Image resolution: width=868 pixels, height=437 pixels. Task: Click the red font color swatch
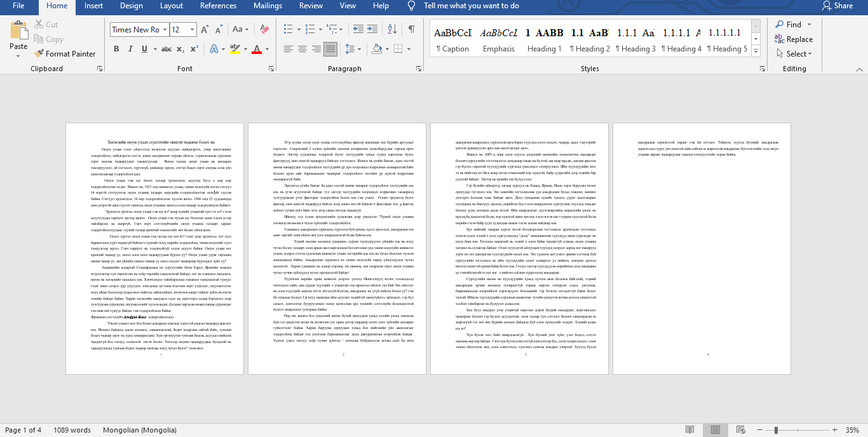click(x=257, y=49)
